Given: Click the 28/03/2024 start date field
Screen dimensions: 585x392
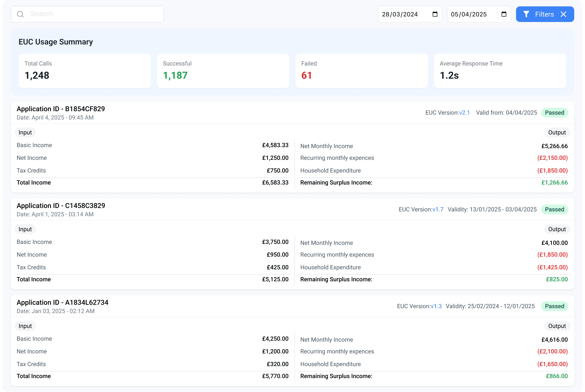Looking at the screenshot, I should pyautogui.click(x=410, y=14).
